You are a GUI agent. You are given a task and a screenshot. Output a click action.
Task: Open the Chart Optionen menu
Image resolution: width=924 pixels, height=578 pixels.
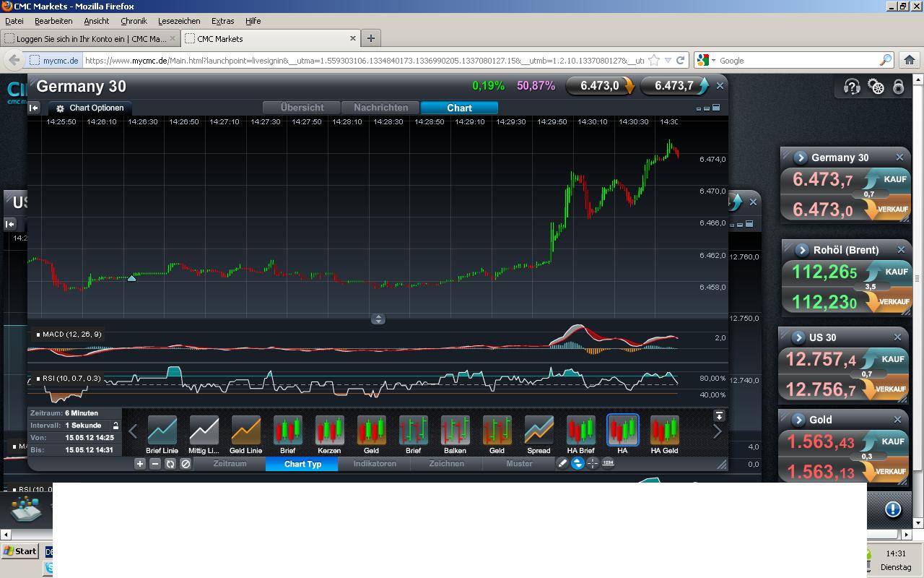(90, 108)
